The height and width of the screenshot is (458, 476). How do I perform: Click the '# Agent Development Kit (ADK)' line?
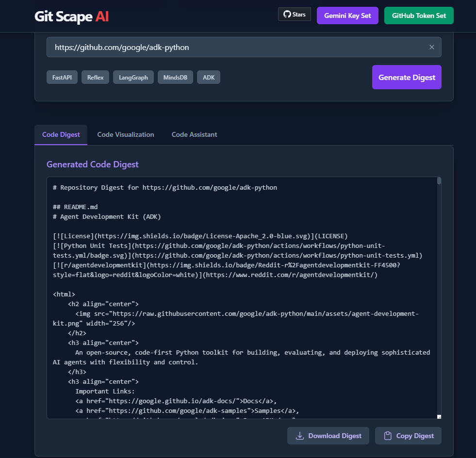tap(107, 216)
